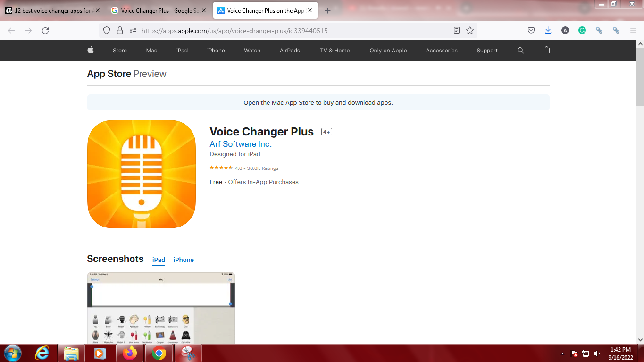Open the Arf Software Inc. developer link
The width and height of the screenshot is (644, 362).
coord(241,144)
